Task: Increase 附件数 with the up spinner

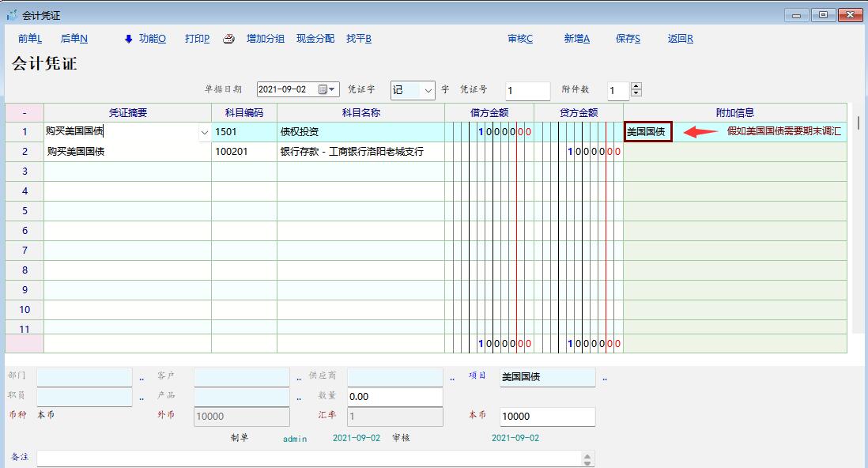Action: (637, 87)
